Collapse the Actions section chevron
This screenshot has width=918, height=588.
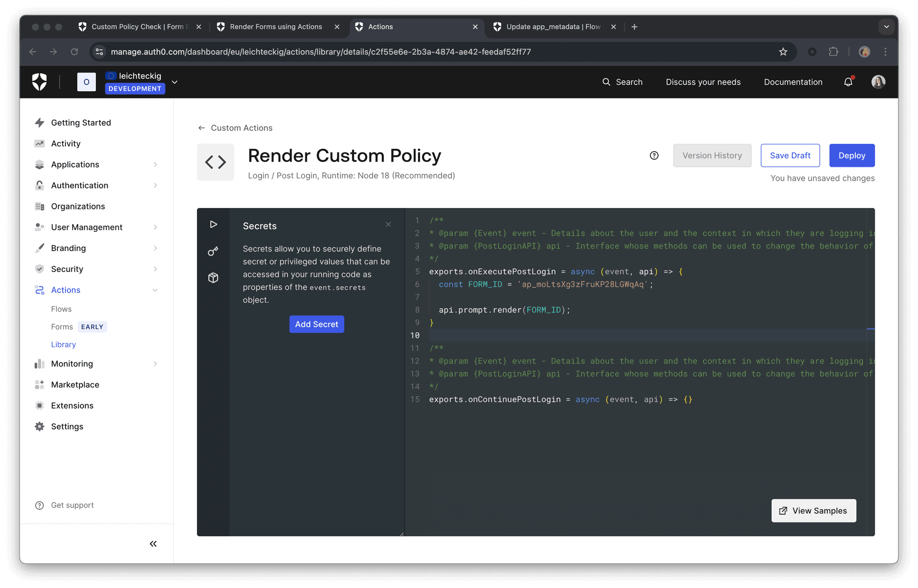pyautogui.click(x=155, y=290)
